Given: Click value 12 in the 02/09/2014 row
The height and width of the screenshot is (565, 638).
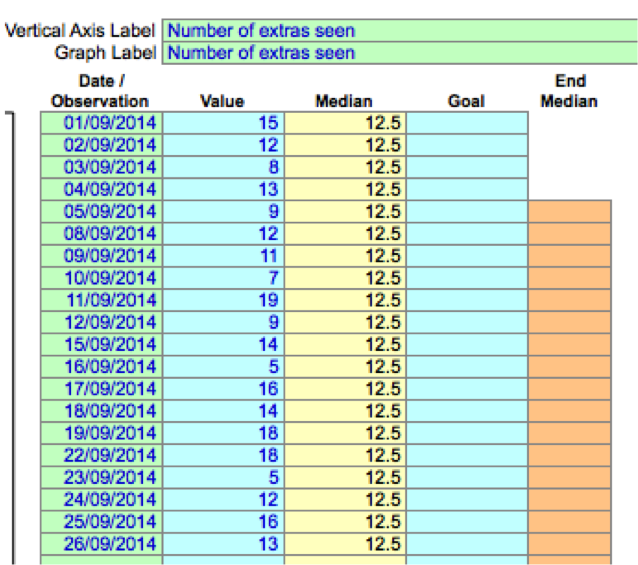Looking at the screenshot, I should 223,145.
